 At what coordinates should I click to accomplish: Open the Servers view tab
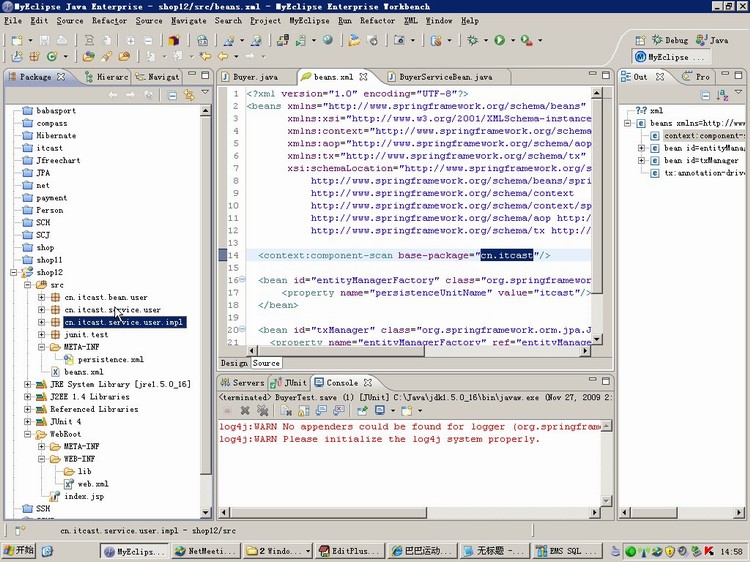coord(243,383)
